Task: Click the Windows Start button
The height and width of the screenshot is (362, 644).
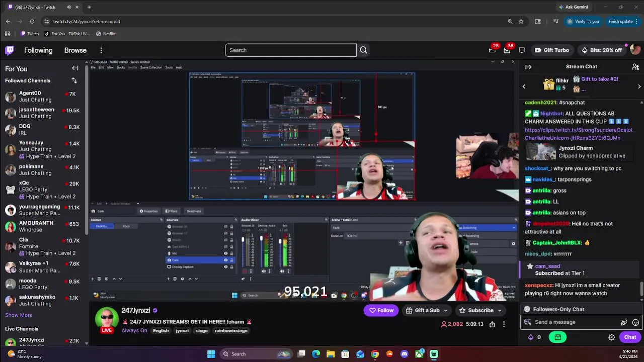Action: [x=211, y=354]
